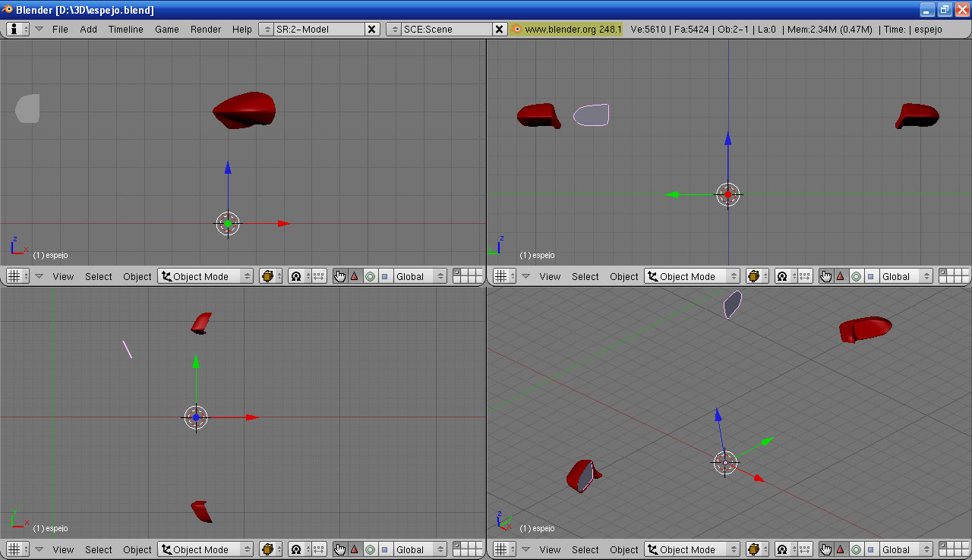Select scale manipulator square in top view header
The width and height of the screenshot is (972, 560).
[x=384, y=549]
